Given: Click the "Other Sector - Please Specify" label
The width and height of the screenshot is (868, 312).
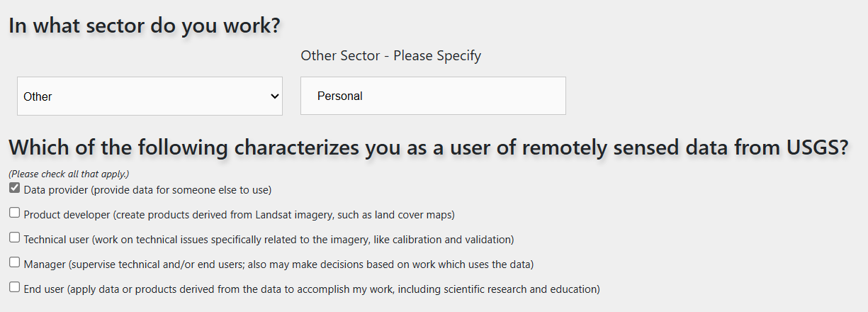Looking at the screenshot, I should 390,55.
